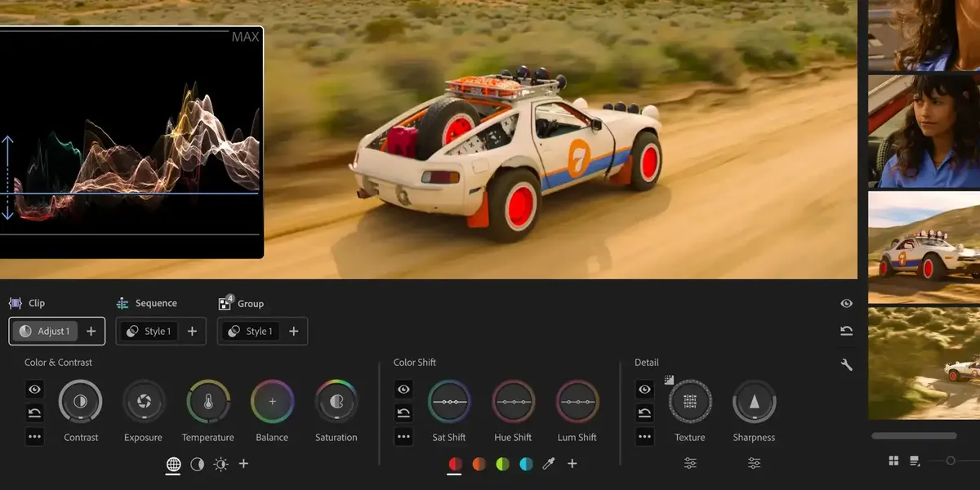
Task: Toggle Color Shift visibility eye
Action: click(403, 390)
